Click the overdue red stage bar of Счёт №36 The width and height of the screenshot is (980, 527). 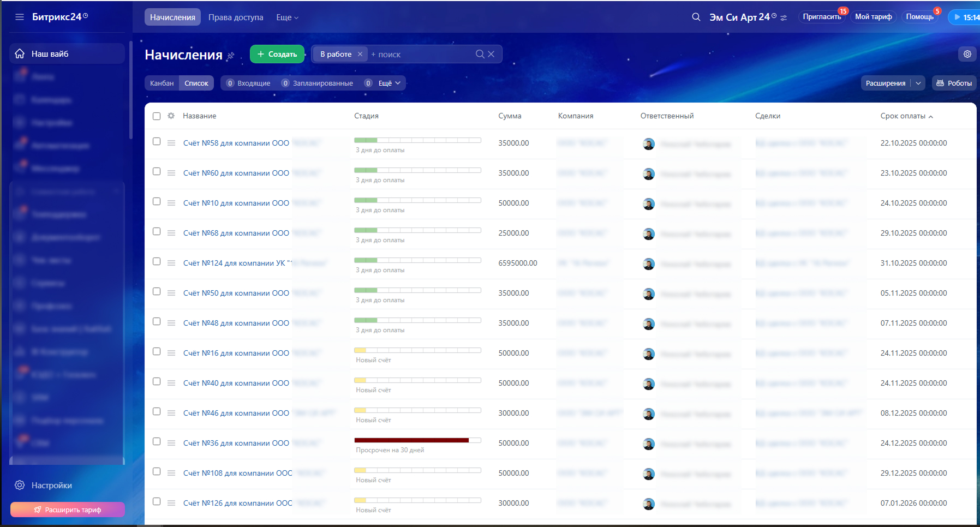click(x=411, y=440)
